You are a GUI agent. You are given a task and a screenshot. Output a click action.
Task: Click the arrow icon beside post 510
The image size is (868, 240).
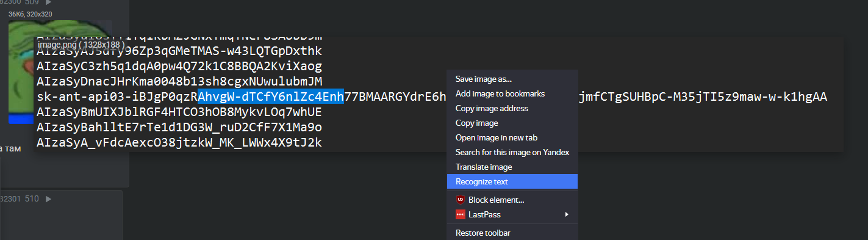pos(49,198)
